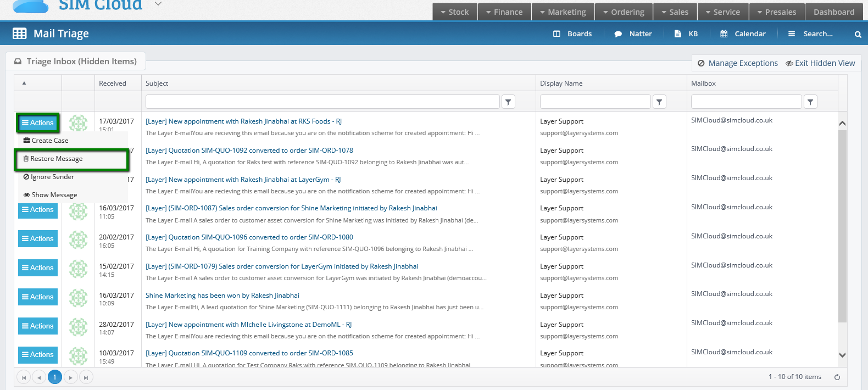Expand the Presales dropdown menu
The image size is (868, 390).
(777, 12)
